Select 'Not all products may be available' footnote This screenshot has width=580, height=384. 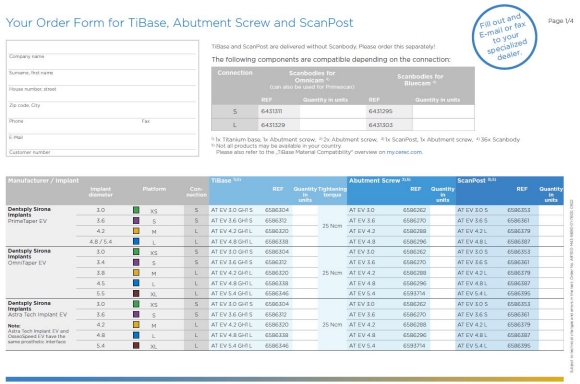click(278, 146)
